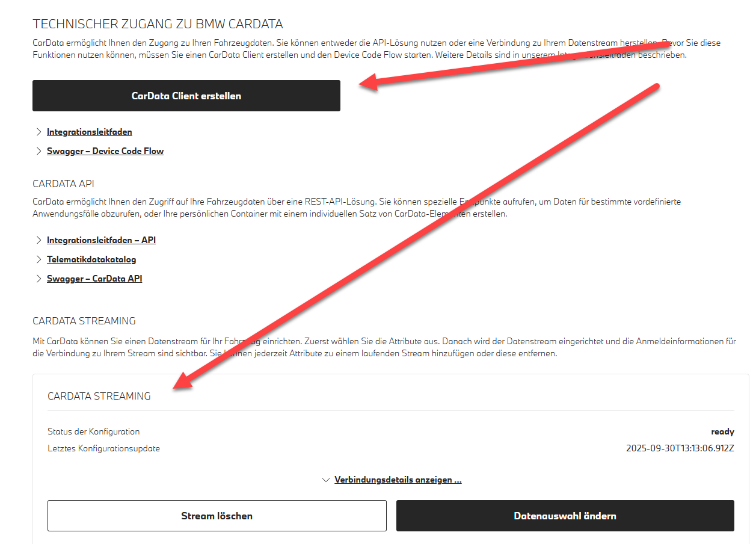Open the Integrationsleitfaden – API link
Viewport: 756px width, 544px height.
tap(101, 240)
